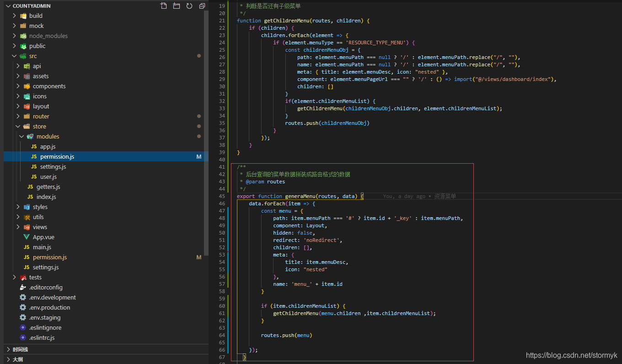The height and width of the screenshot is (364, 622).
Task: Open settings.js inside modules folder
Action: pyautogui.click(x=106, y=166)
